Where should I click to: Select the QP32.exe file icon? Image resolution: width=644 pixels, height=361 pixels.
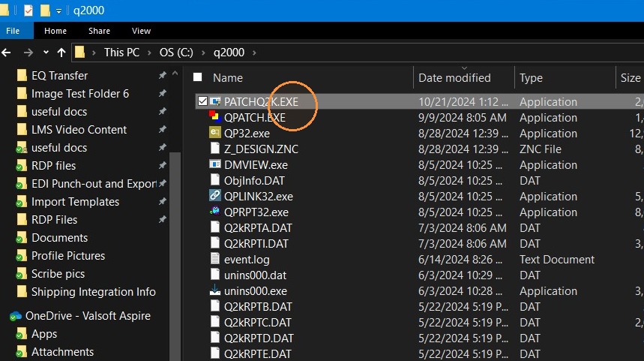215,133
